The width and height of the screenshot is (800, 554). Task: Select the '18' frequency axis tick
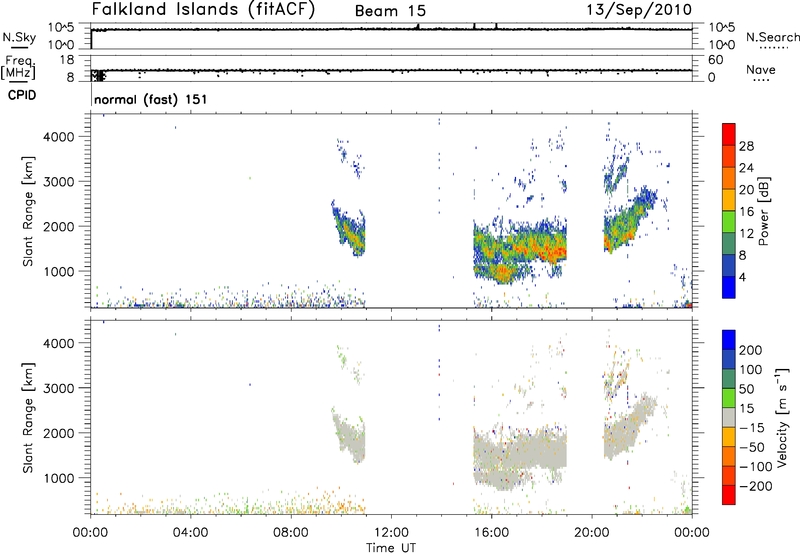point(67,60)
